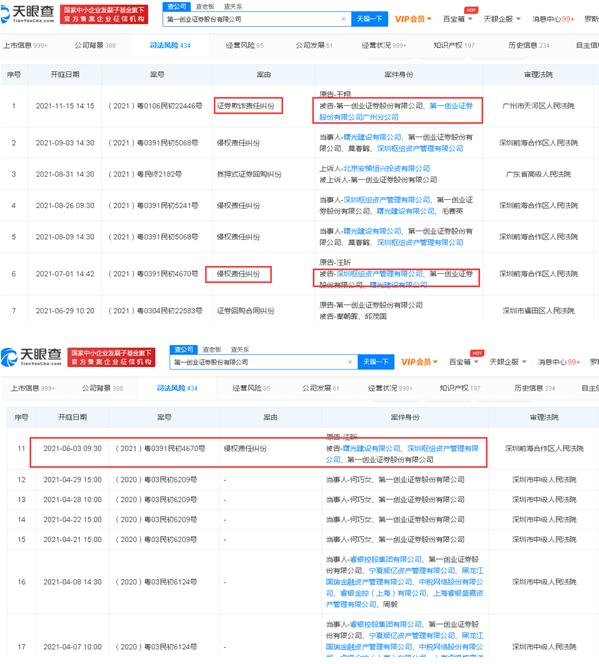Open the 广州分公司 company link in row 1
Screen dimensions: 599x664
click(x=396, y=111)
